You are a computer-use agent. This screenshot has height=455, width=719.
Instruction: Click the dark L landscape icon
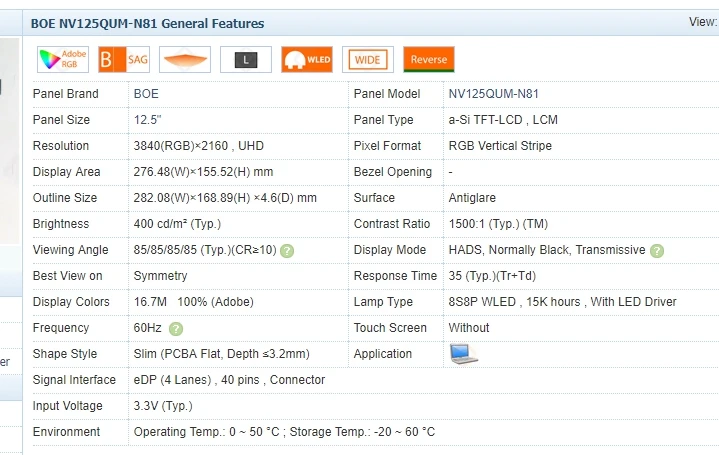[245, 59]
